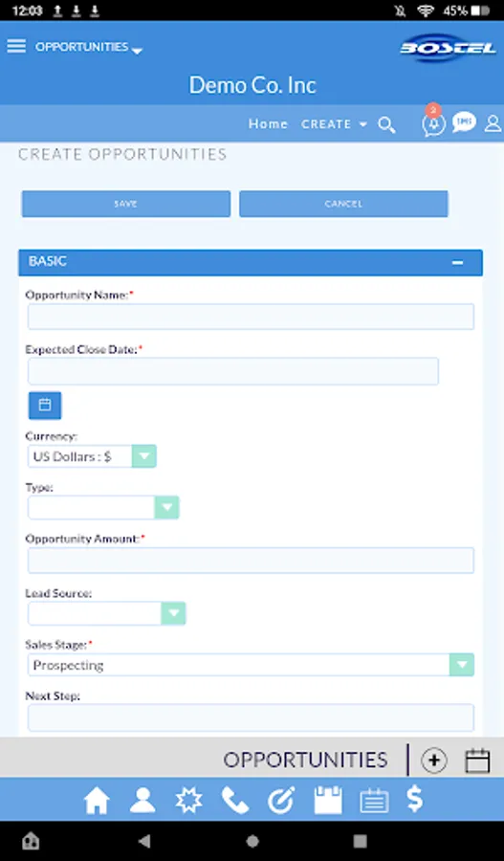Go to Home in navigation bar
The height and width of the screenshot is (861, 504).
click(268, 124)
